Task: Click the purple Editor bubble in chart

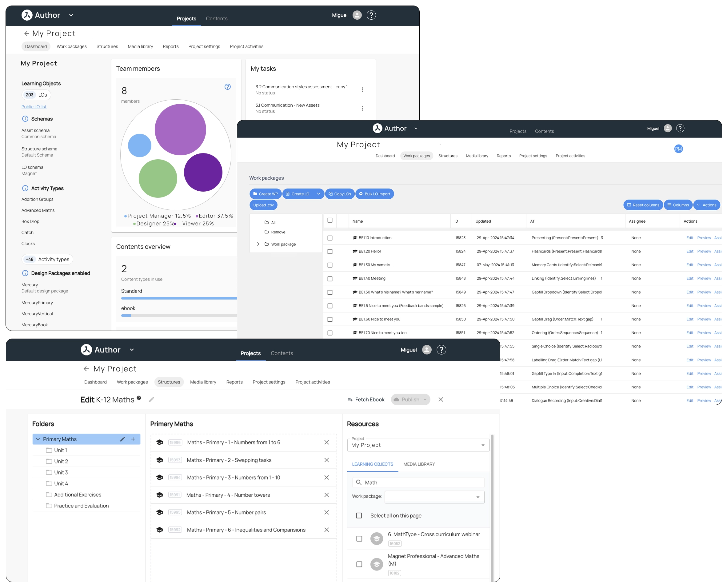Action: pos(181,130)
